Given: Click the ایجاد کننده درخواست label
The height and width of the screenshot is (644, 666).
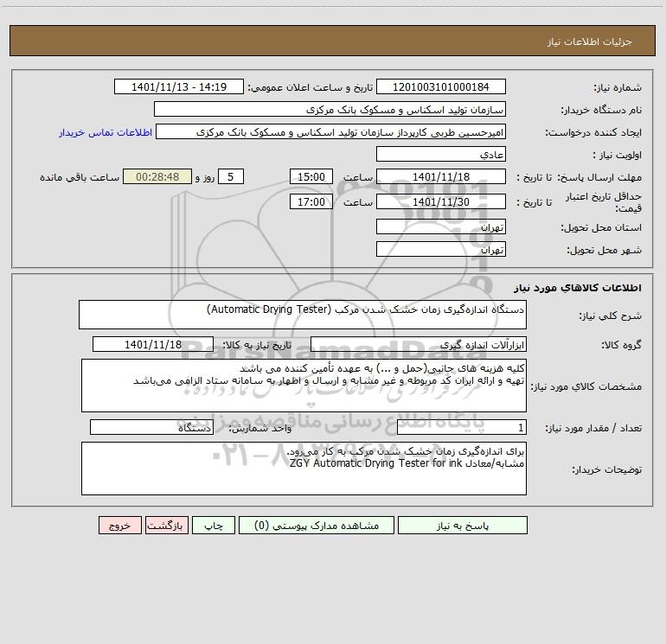Looking at the screenshot, I should pos(593,132).
